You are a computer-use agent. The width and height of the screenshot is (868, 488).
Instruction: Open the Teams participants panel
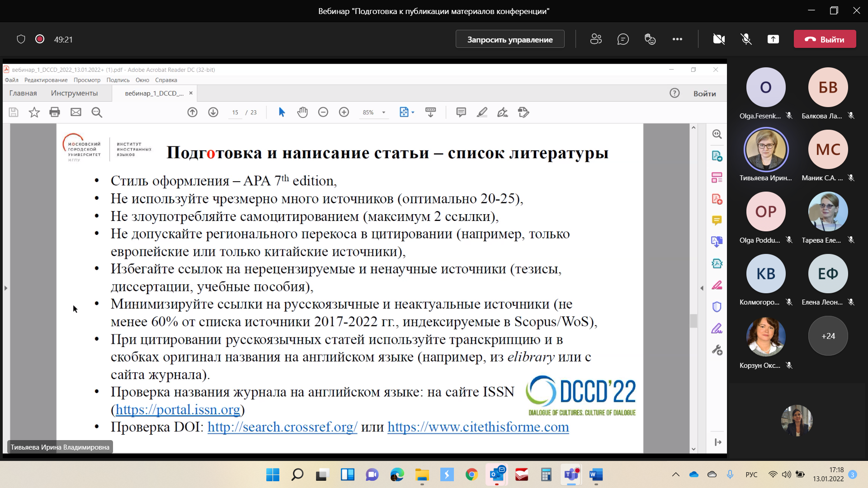coord(596,39)
